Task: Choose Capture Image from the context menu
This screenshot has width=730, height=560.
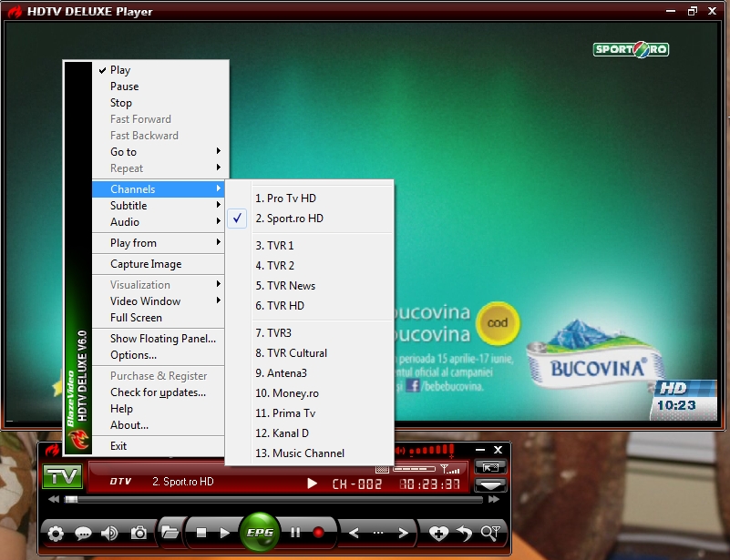Action: coord(146,264)
